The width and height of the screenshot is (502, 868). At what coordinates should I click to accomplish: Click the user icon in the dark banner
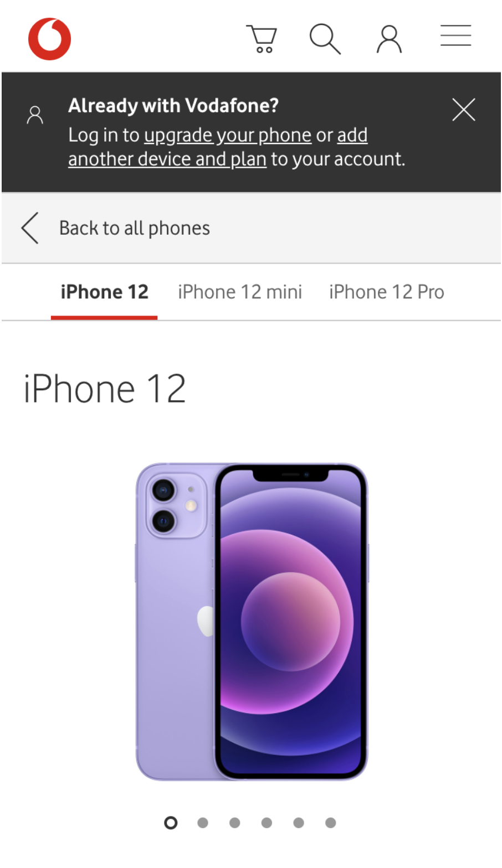(x=35, y=115)
